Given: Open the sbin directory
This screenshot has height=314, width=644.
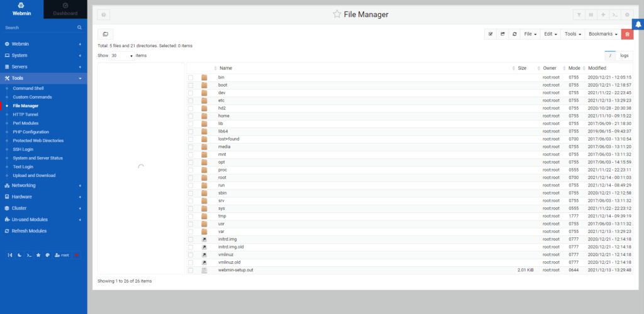Looking at the screenshot, I should point(222,193).
